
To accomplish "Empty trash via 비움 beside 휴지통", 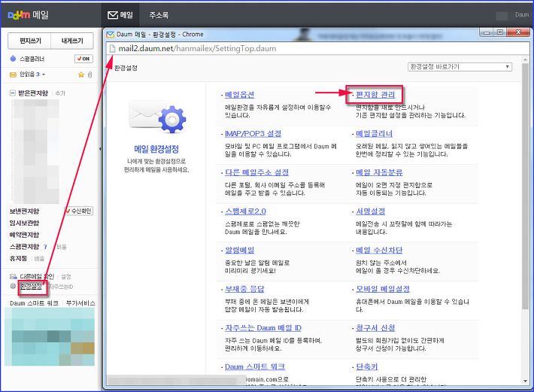I will tap(40, 259).
